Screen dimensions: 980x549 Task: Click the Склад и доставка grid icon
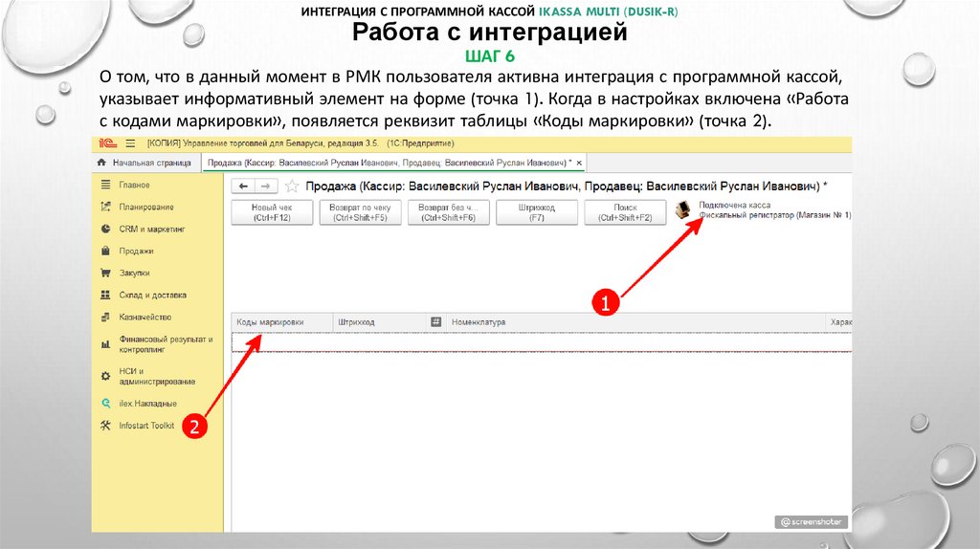pos(105,295)
